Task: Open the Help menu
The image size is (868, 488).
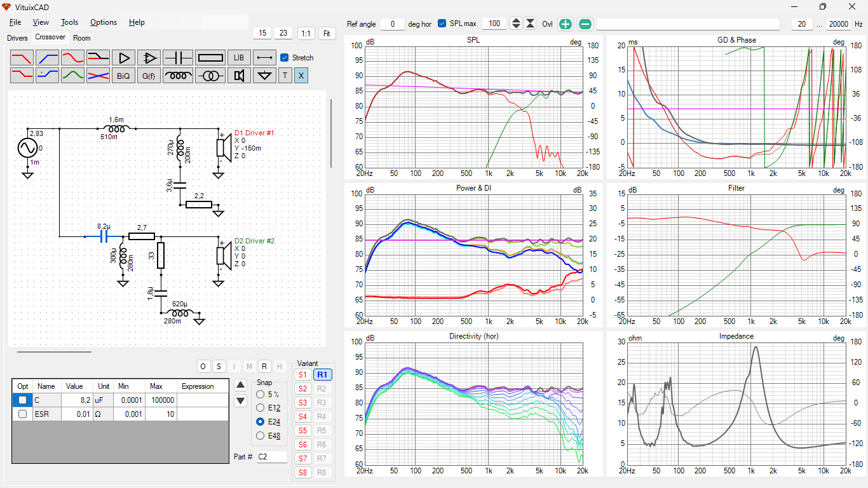Action: [137, 22]
